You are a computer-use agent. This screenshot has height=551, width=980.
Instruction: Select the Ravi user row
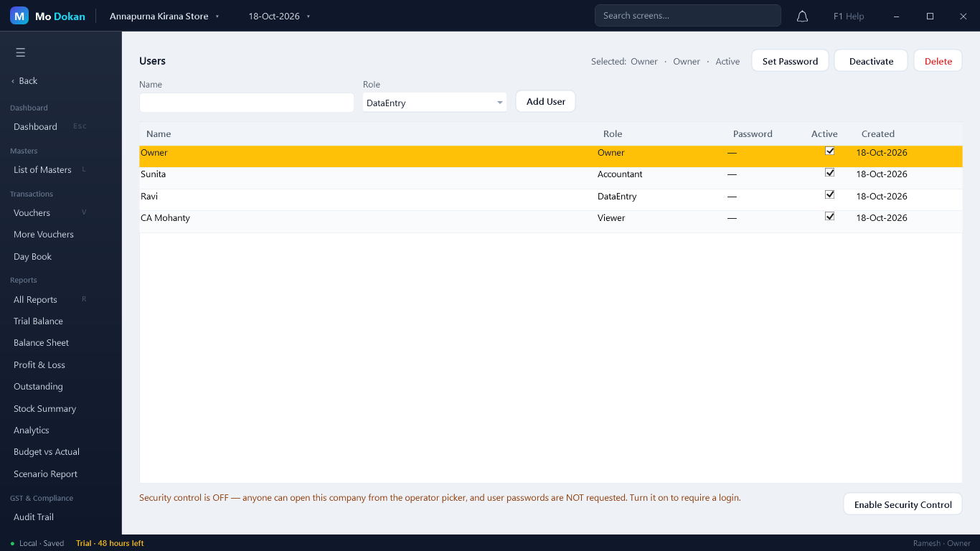(x=551, y=199)
